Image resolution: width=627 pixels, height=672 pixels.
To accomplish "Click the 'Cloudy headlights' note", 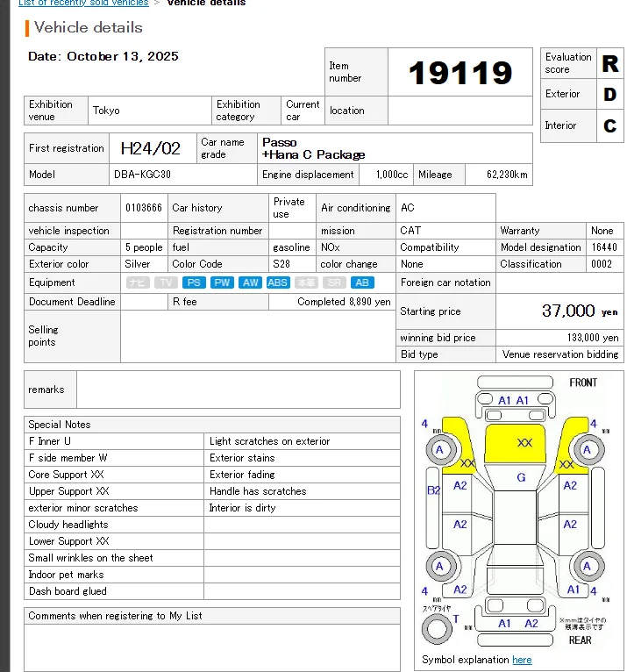I will 68,525.
